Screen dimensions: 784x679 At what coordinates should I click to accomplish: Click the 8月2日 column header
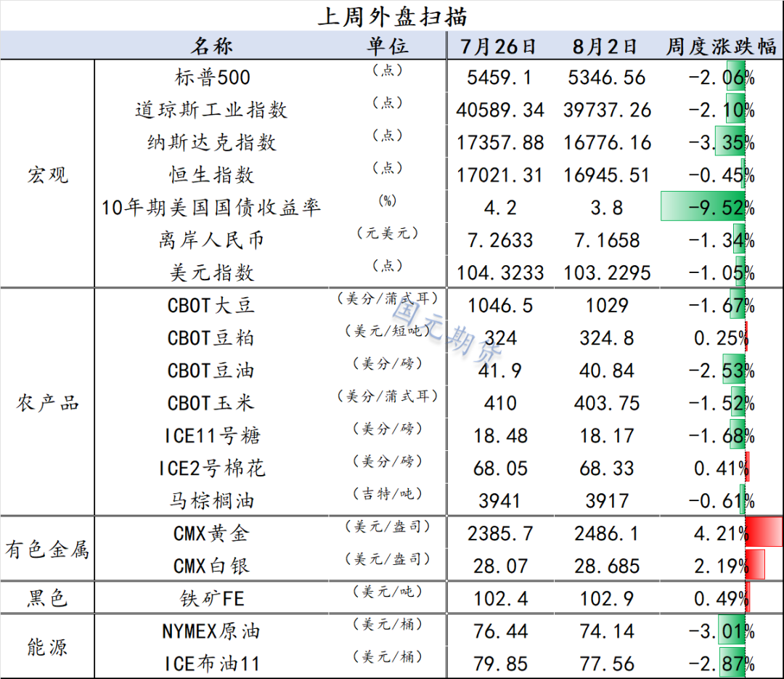coord(605,46)
